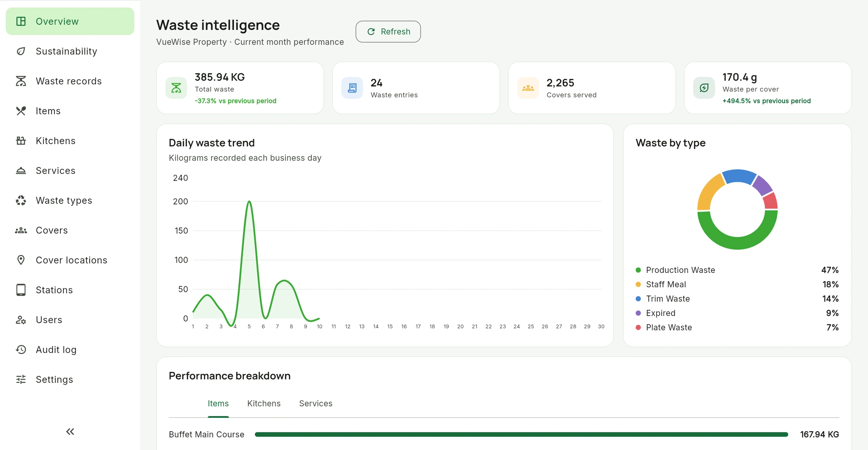The image size is (868, 450).
Task: Click the Trim Waste legend entry
Action: pyautogui.click(x=737, y=299)
